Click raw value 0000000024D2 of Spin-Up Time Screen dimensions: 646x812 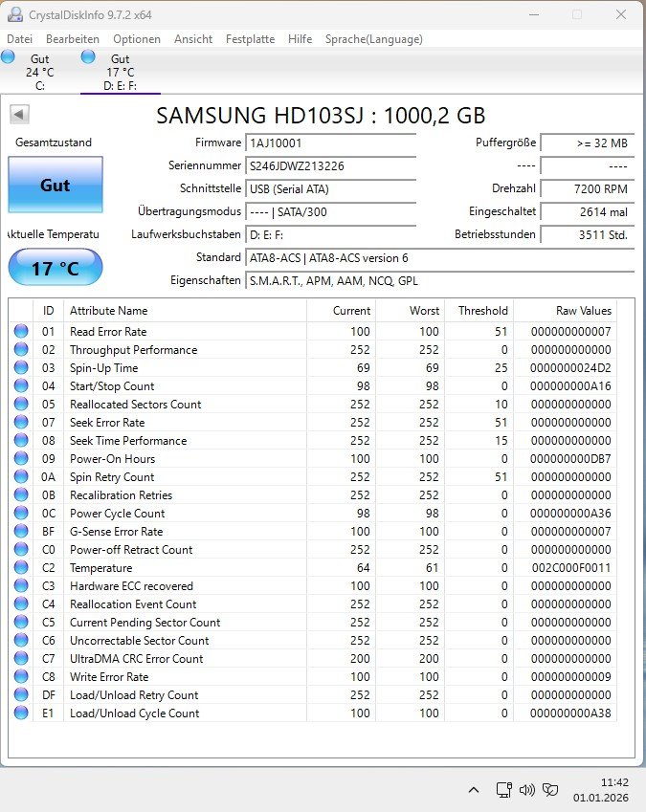(570, 367)
